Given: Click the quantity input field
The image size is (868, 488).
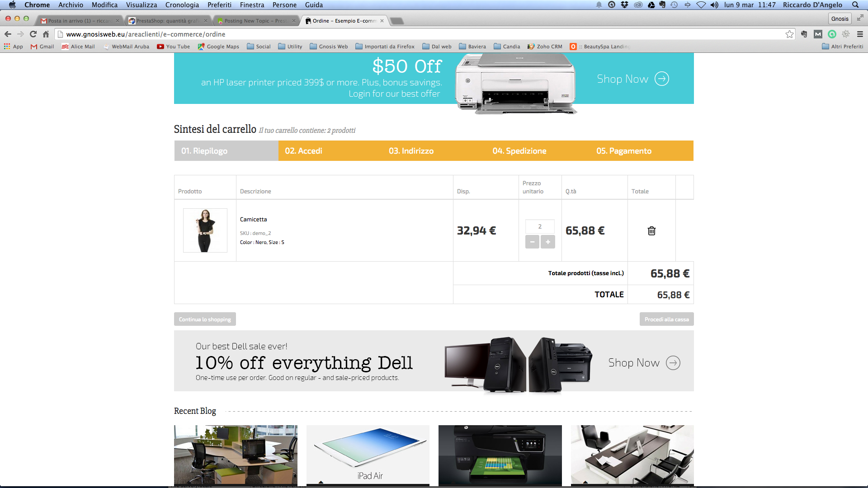Looking at the screenshot, I should 540,227.
